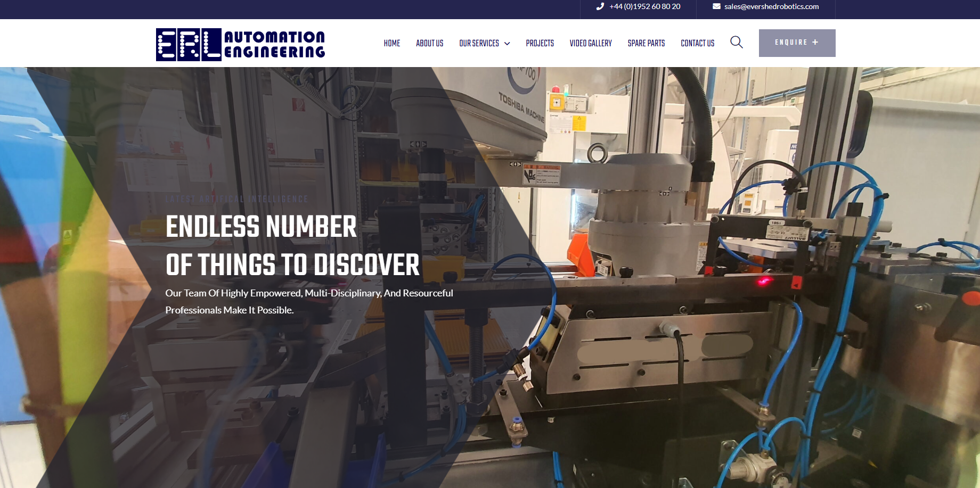Click the phone handset icon
Screen dimensions: 980x488
point(600,6)
